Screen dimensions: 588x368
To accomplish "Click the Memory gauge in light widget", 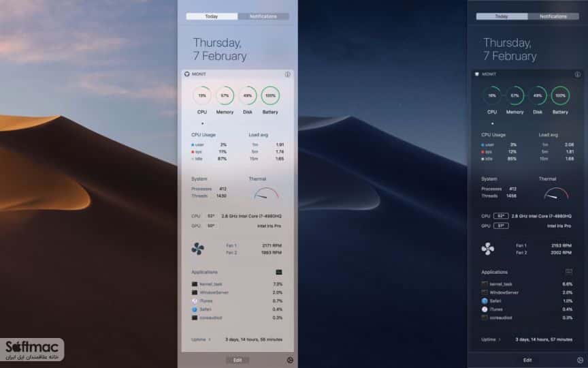I will click(225, 95).
